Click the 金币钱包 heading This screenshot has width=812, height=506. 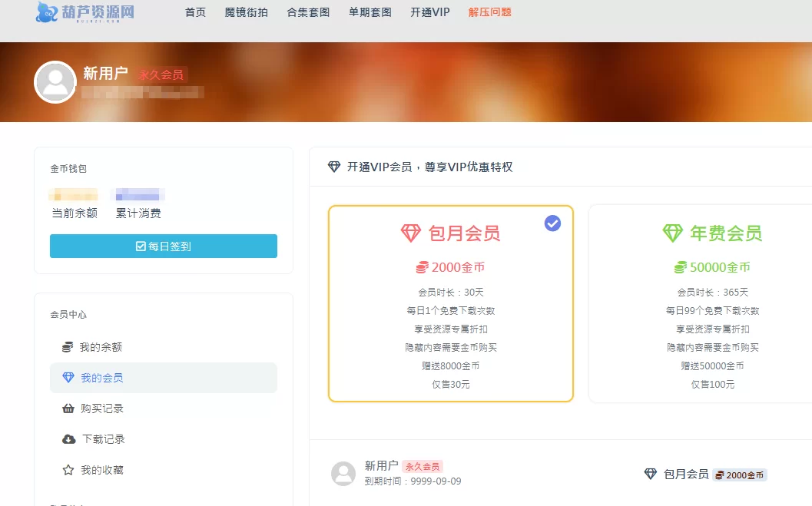(x=68, y=169)
